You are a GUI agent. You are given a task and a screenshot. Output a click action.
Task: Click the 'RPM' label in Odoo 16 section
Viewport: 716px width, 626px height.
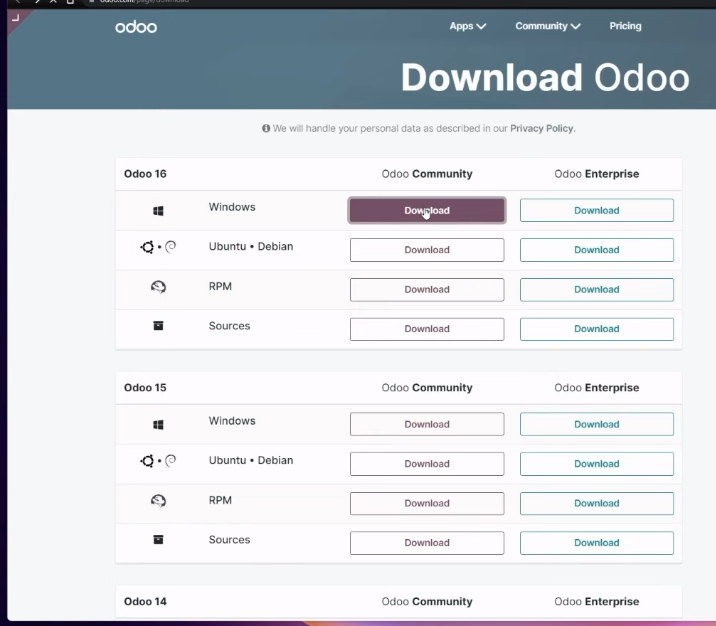(220, 286)
